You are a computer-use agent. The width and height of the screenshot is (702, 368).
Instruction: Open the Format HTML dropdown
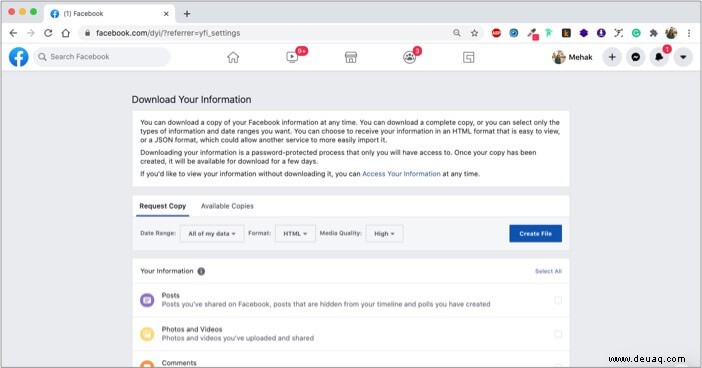tap(295, 234)
